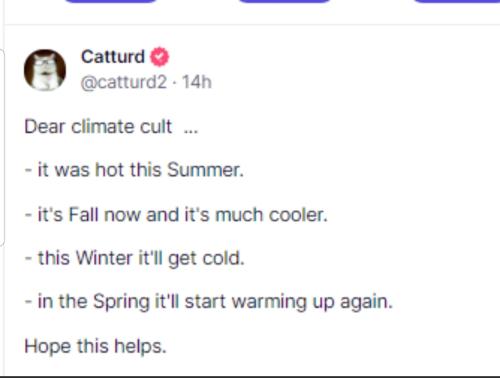Click the 'in the Spring' sentence
Screen dimensions: 500x378
(x=209, y=302)
